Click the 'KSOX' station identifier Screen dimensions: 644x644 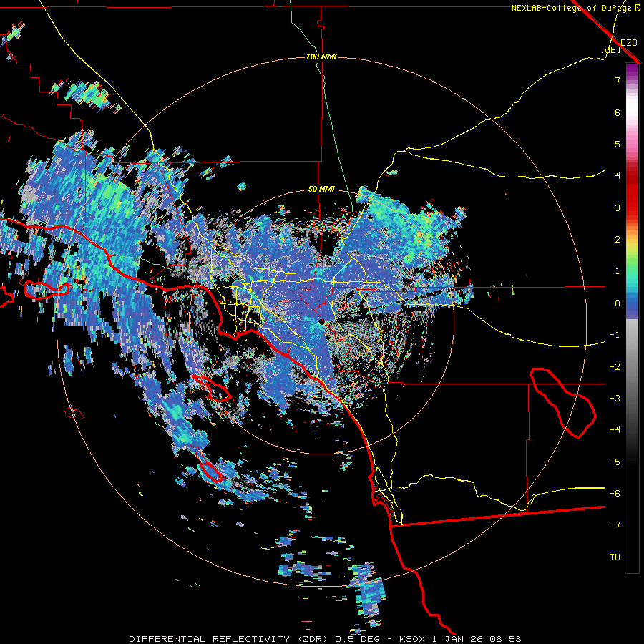point(413,639)
